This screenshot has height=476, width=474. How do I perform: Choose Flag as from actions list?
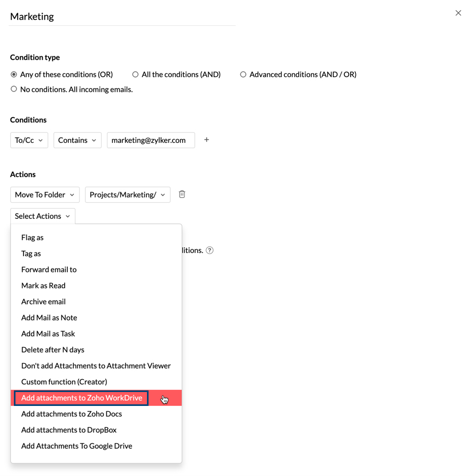point(96,237)
